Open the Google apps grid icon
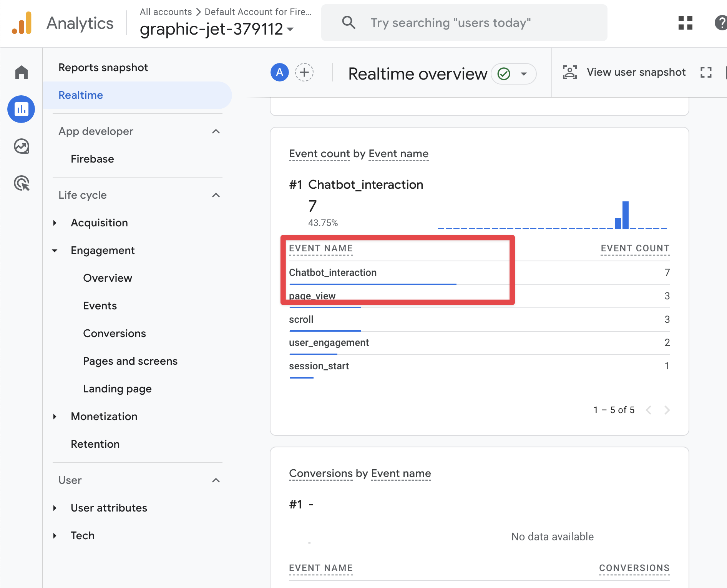Screen dimensions: 727x588 click(686, 23)
